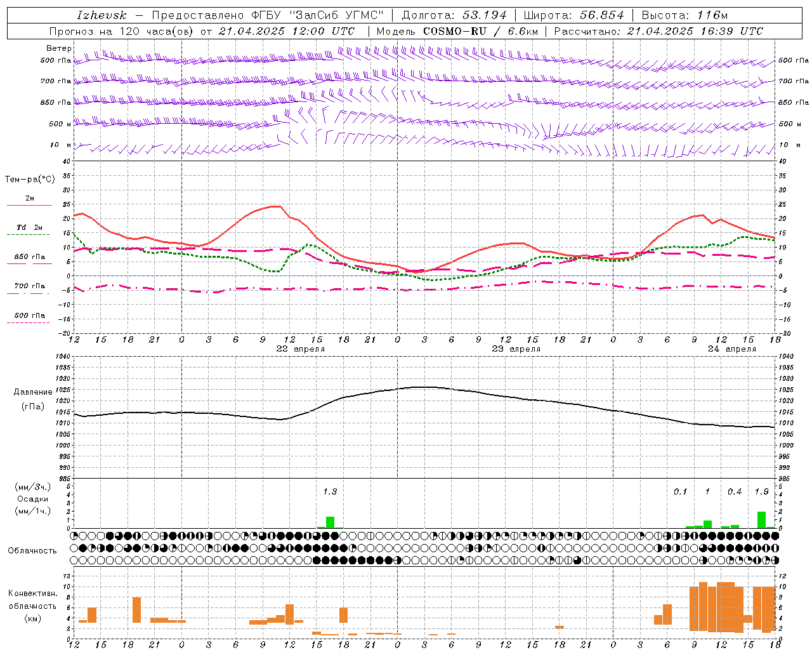
Task: Select the "Широта: 56.854" latitude field
Action: pyautogui.click(x=574, y=15)
